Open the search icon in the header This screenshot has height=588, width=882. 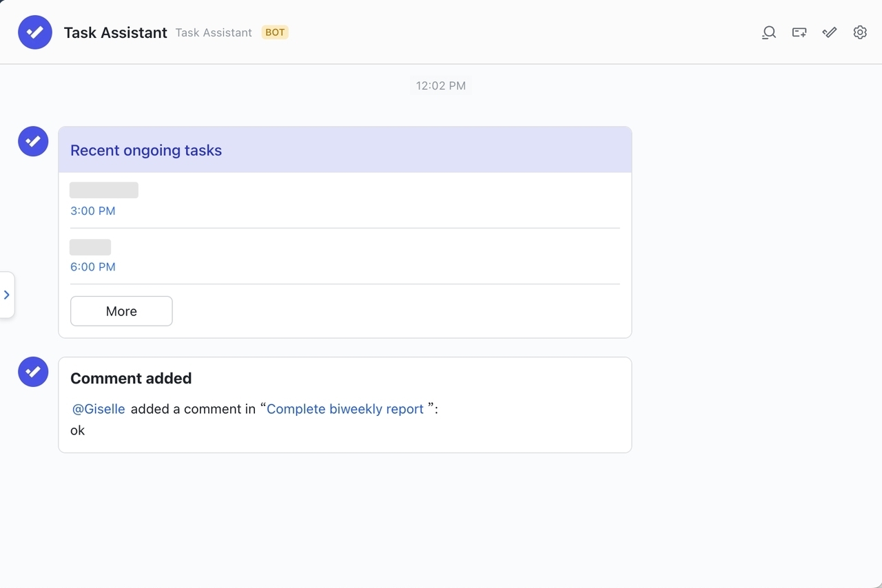tap(768, 32)
